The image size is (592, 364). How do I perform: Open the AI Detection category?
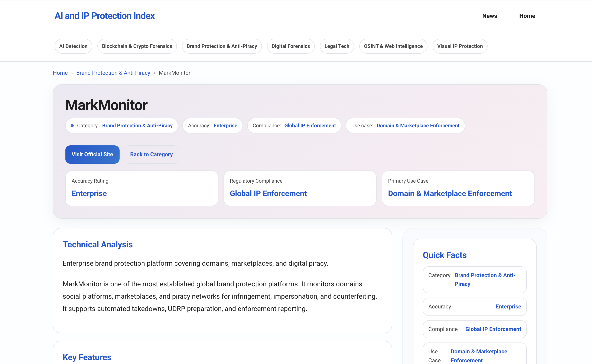click(73, 46)
